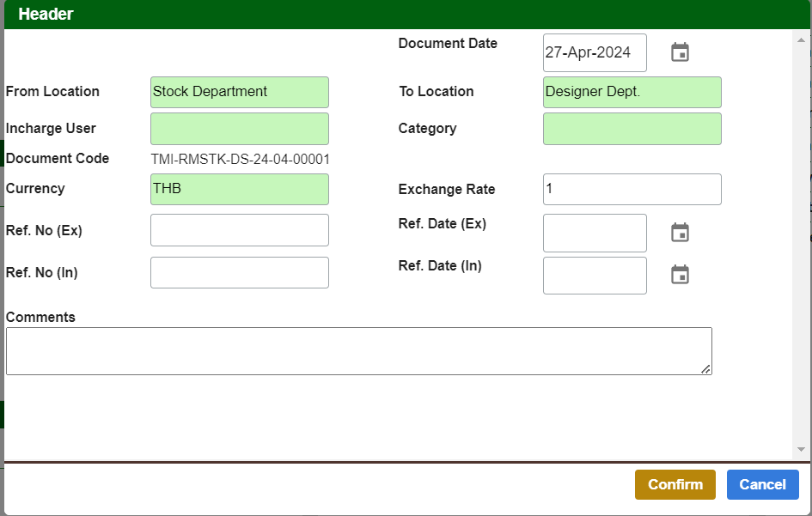This screenshot has width=812, height=516.
Task: Click the Document Code value text
Action: 240,159
